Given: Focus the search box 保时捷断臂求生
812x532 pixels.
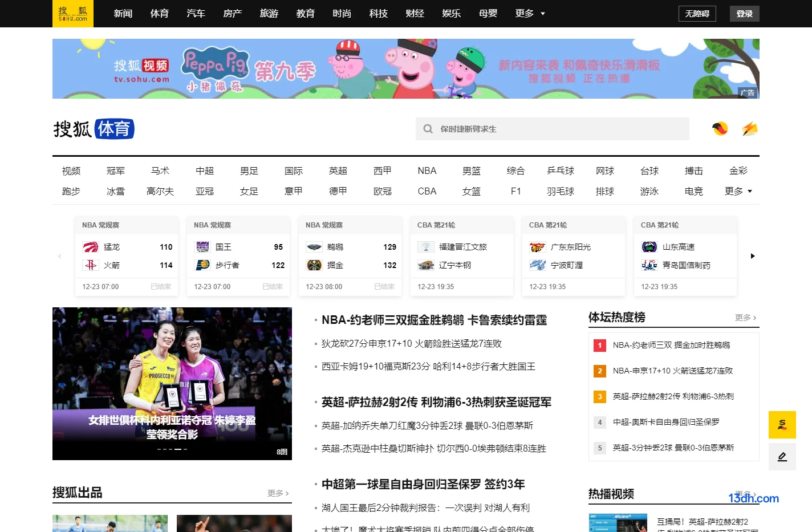Looking at the screenshot, I should tap(553, 129).
